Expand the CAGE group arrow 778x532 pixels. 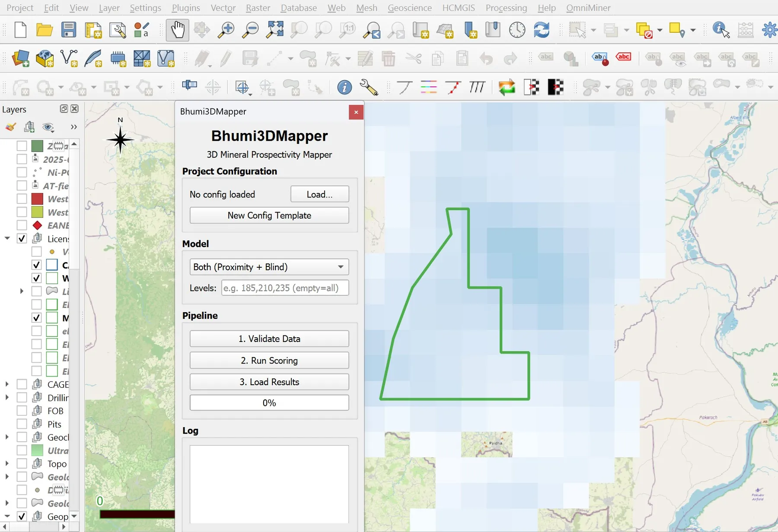[x=7, y=384]
